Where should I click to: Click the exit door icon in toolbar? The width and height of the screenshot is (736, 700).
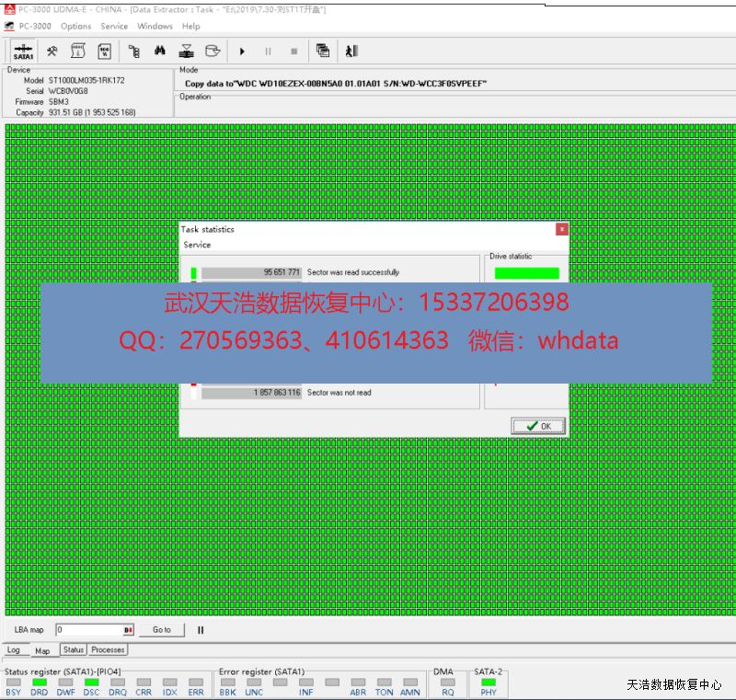click(x=351, y=52)
